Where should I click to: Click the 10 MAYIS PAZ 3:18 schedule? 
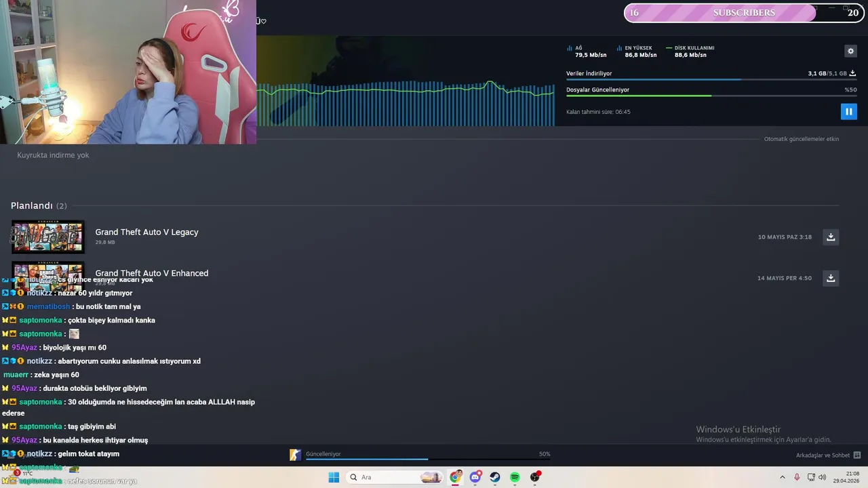[785, 237]
